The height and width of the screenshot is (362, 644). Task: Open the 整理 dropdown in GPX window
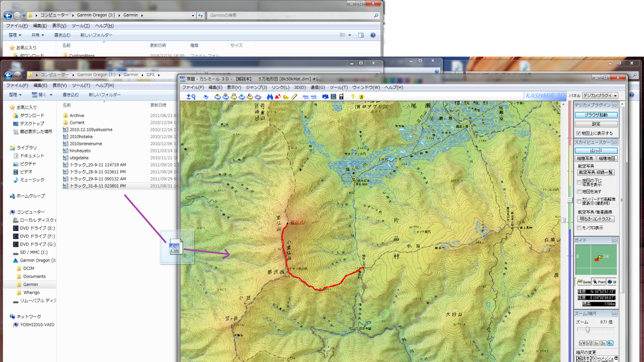click(x=15, y=95)
